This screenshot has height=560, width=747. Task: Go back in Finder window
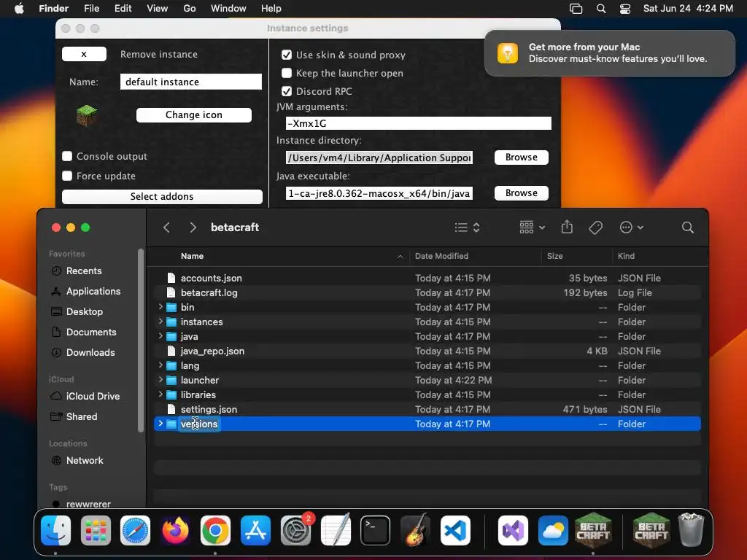coord(167,227)
